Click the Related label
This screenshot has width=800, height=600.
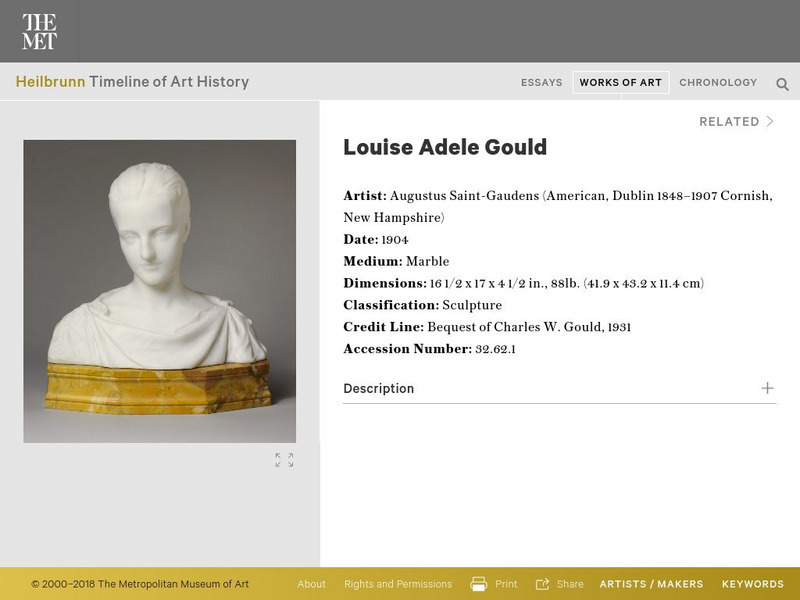pos(729,121)
